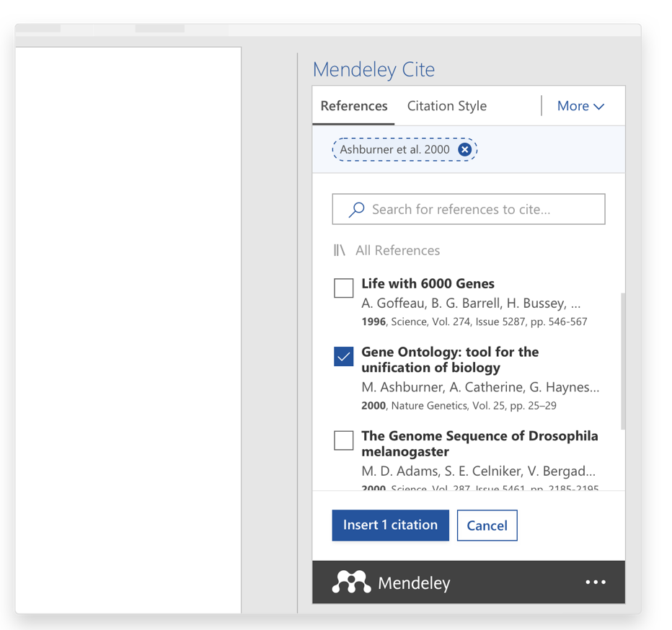The width and height of the screenshot is (672, 630).
Task: Expand the More dropdown menu
Action: click(572, 106)
